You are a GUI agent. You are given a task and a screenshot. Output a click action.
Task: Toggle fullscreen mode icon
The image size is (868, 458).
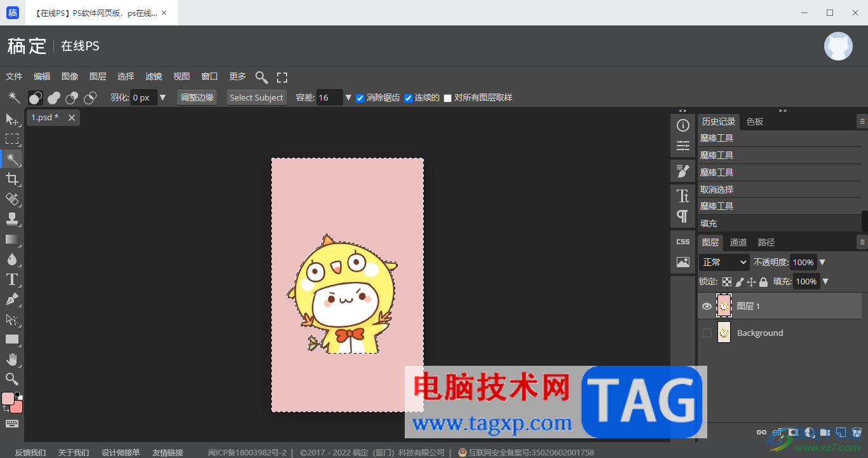(282, 77)
